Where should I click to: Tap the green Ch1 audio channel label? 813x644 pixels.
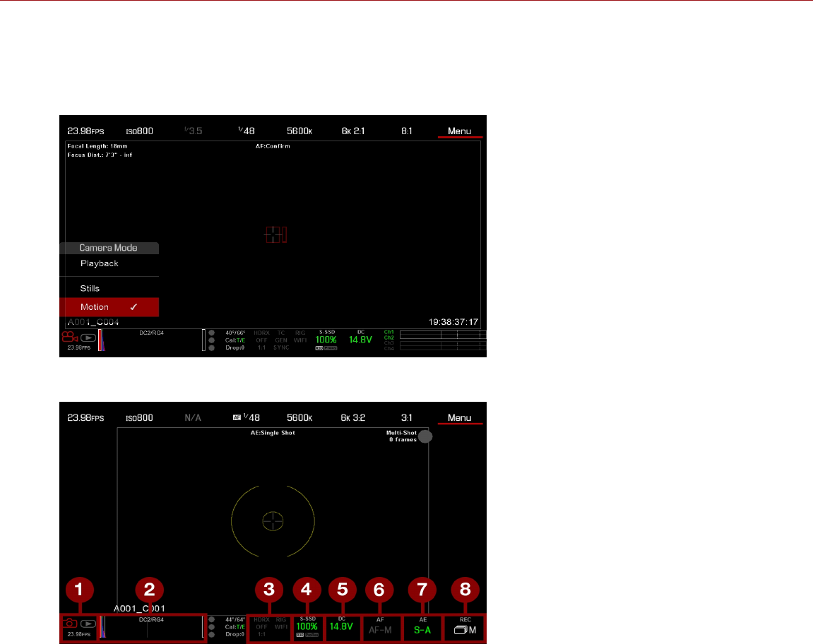click(x=389, y=332)
